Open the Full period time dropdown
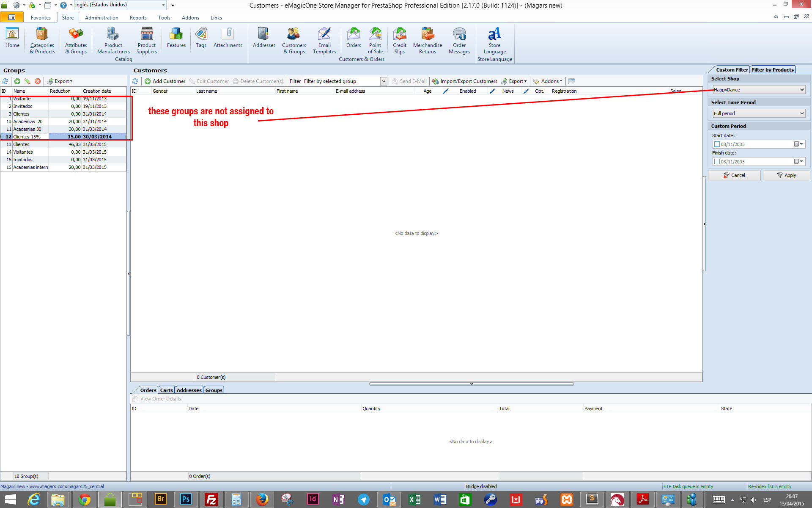Screen dimensions: 812x508 (x=759, y=113)
